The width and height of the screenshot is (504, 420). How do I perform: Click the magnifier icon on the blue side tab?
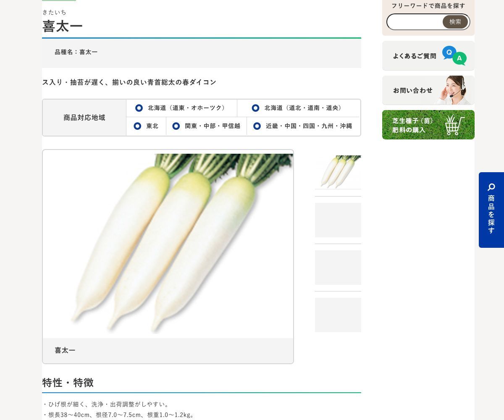[x=491, y=187]
